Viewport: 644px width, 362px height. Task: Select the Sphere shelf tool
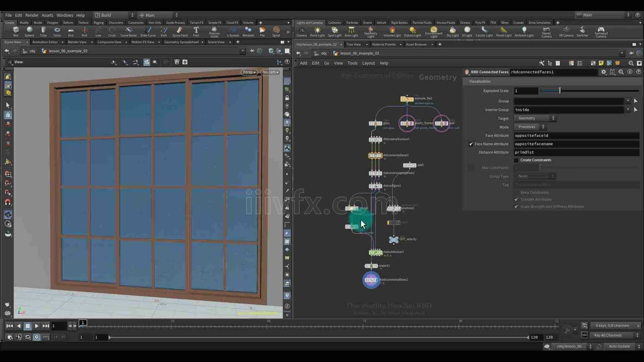point(29,32)
